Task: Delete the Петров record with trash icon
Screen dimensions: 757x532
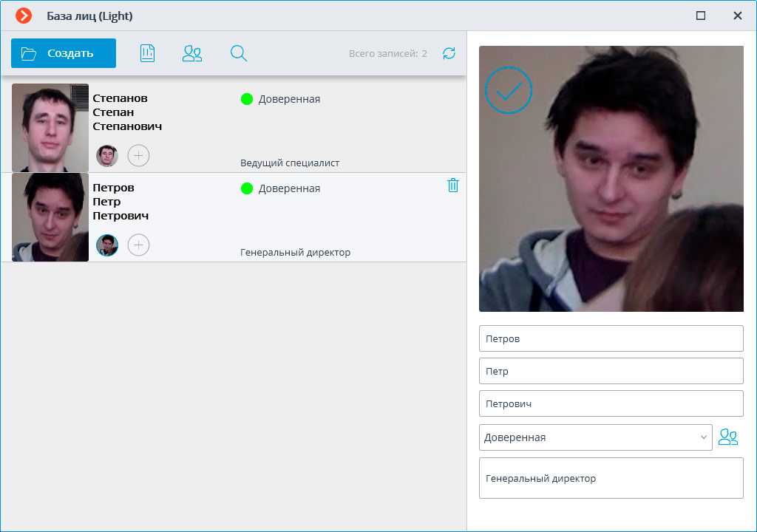Action: tap(453, 185)
